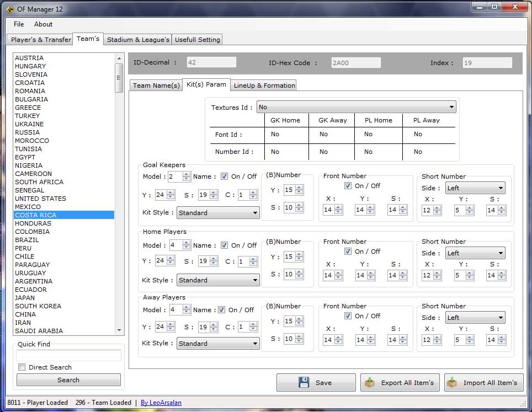Decrease the Home Players Model spinner value
Image resolution: width=532 pixels, height=412 pixels.
(187, 248)
